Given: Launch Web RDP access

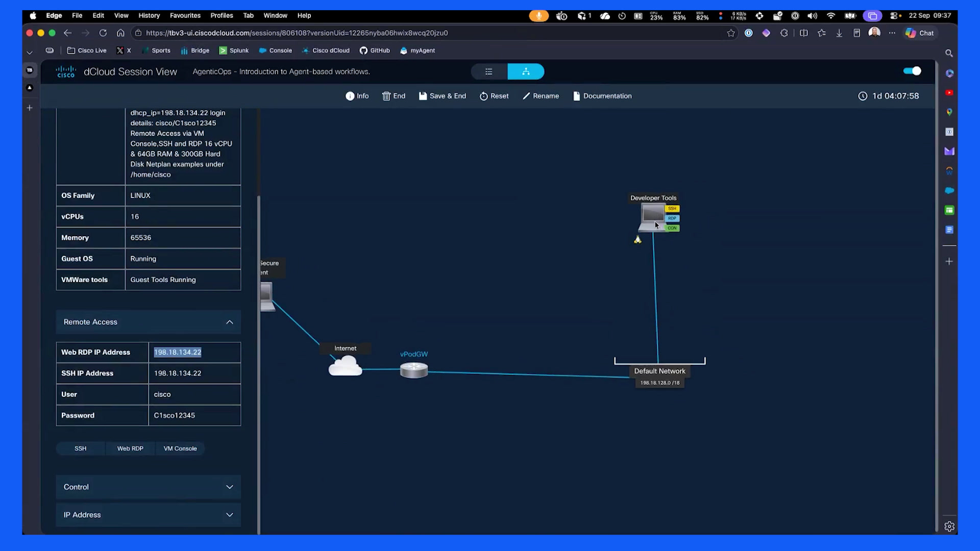Looking at the screenshot, I should (x=130, y=448).
